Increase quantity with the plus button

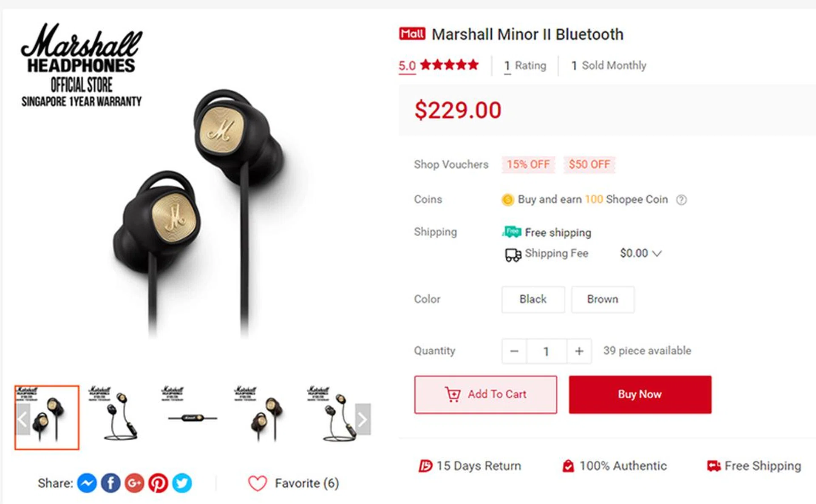click(x=579, y=351)
